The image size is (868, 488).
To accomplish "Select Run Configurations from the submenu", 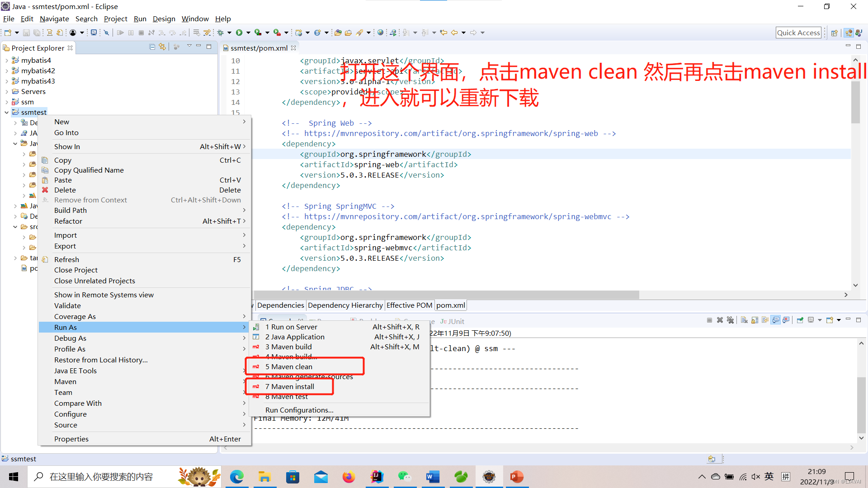I will point(299,410).
